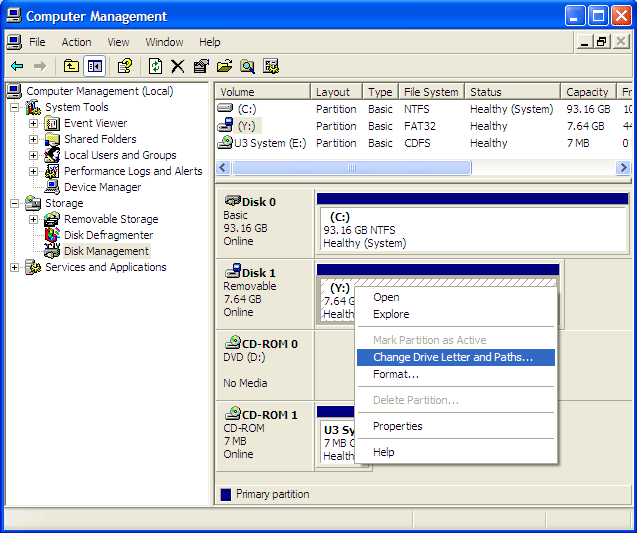The width and height of the screenshot is (637, 533).
Task: Open the Window menu
Action: (164, 42)
